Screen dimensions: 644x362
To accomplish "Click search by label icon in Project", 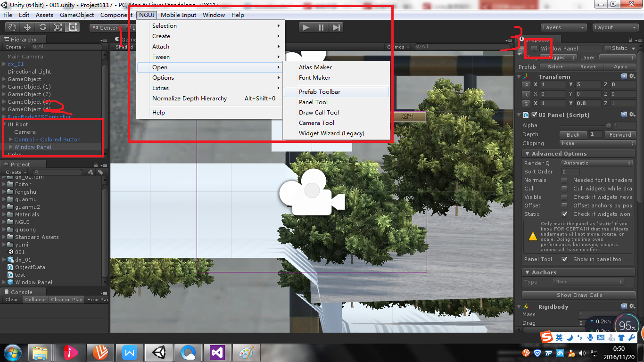I will click(100, 173).
